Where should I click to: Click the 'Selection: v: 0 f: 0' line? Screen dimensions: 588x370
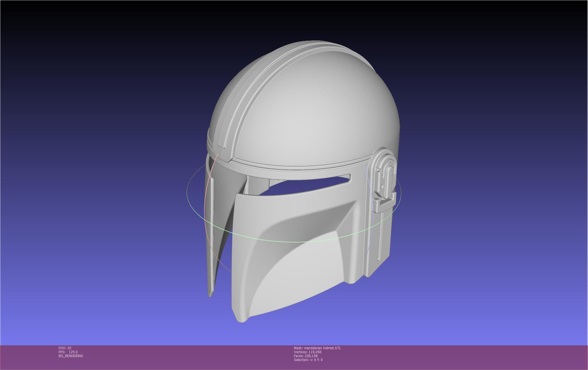(308, 360)
